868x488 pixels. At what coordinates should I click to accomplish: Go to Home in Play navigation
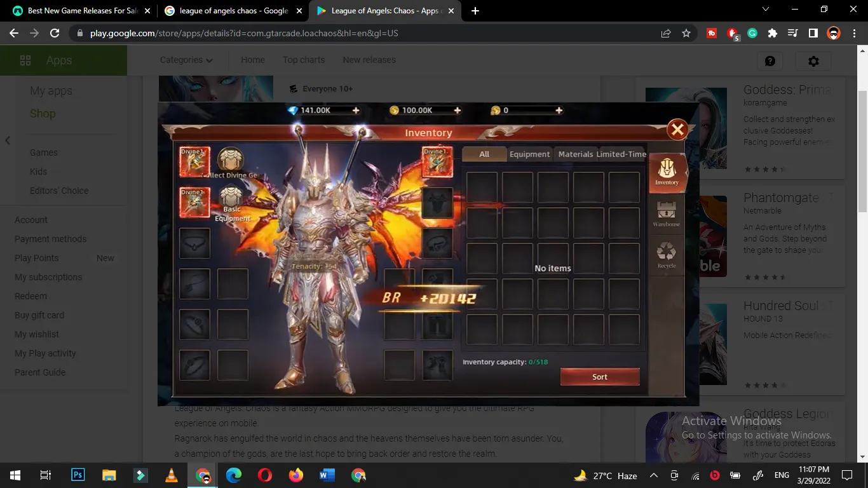(x=253, y=60)
